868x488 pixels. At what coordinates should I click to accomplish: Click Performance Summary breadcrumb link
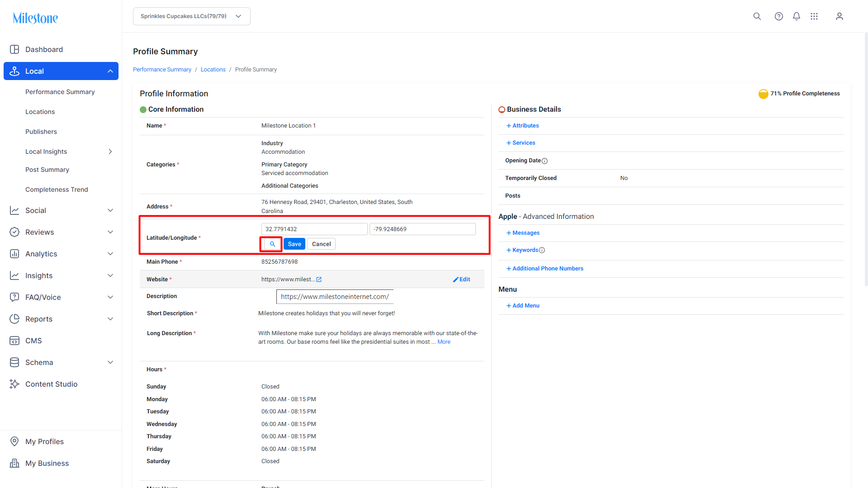162,70
